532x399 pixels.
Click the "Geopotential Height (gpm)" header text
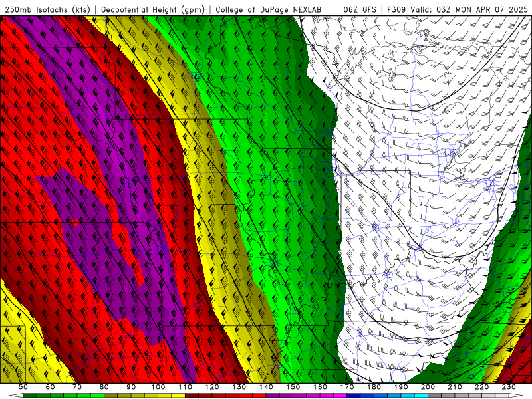153,10
